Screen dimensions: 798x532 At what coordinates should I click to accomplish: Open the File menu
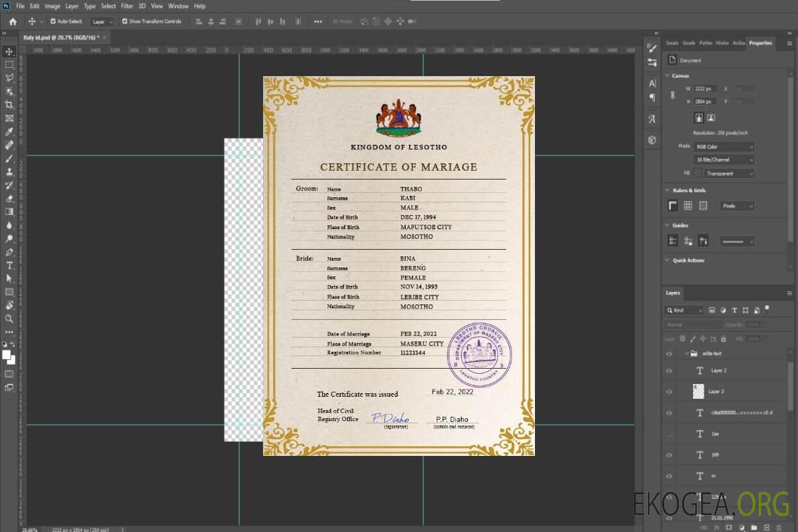[x=20, y=6]
